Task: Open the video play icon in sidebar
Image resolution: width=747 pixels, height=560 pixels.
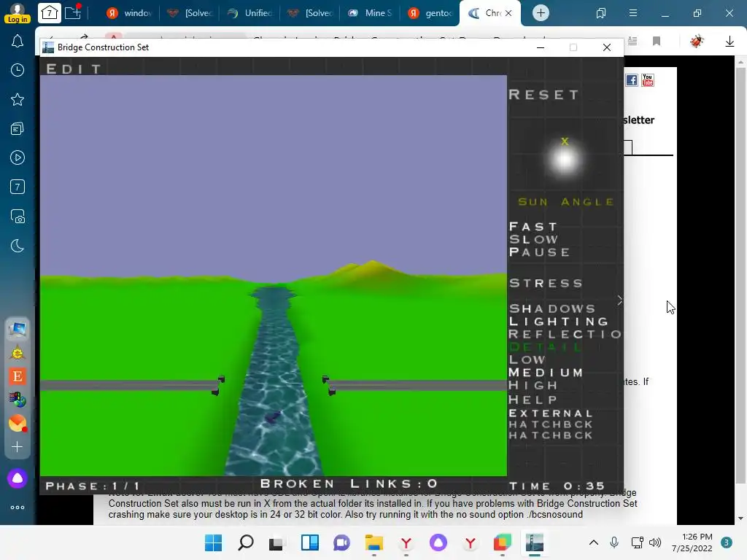Action: 18,157
